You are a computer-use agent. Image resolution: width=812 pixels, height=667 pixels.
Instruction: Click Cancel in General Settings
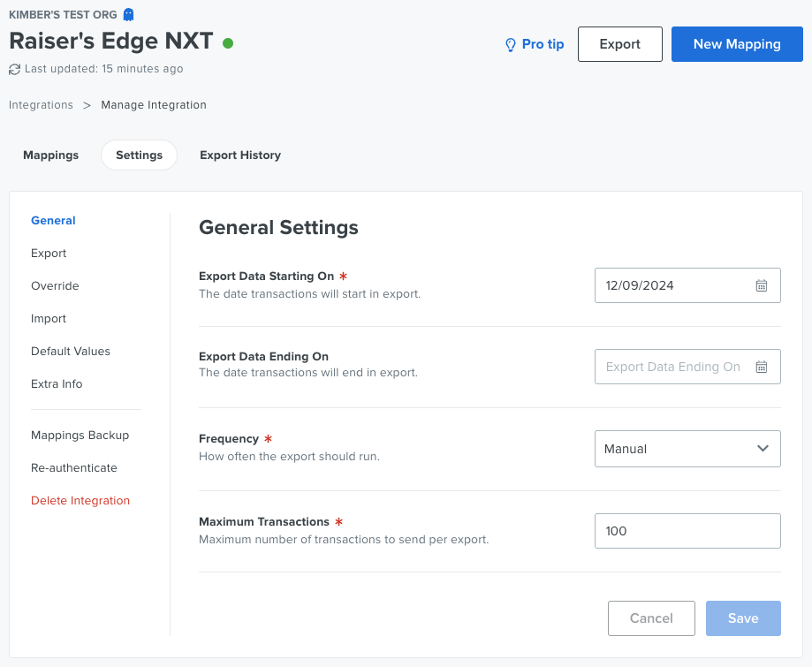[651, 618]
